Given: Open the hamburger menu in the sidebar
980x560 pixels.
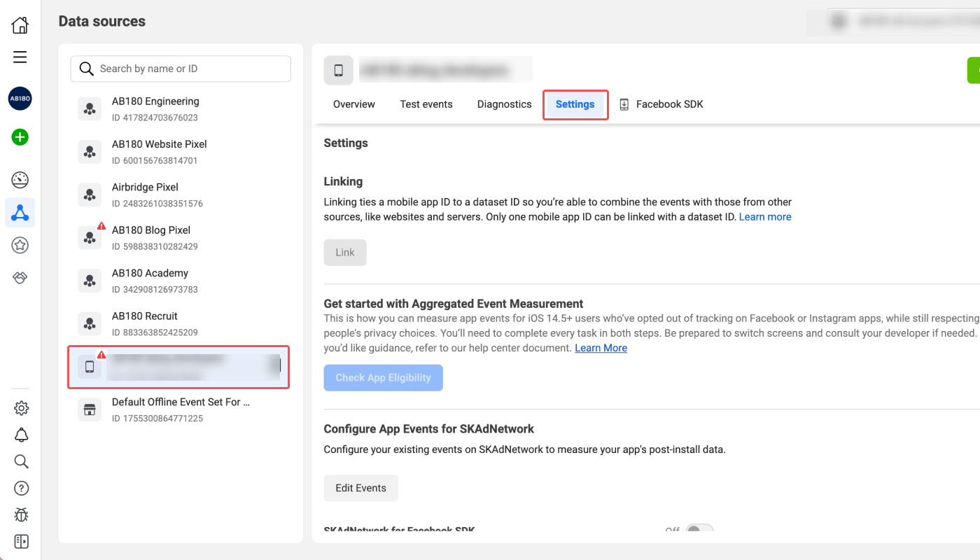Looking at the screenshot, I should [20, 57].
